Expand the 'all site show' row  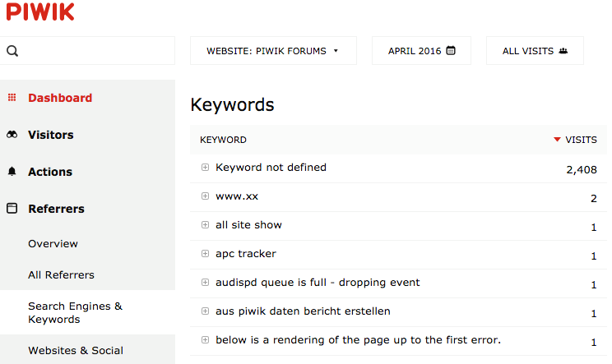[205, 225]
